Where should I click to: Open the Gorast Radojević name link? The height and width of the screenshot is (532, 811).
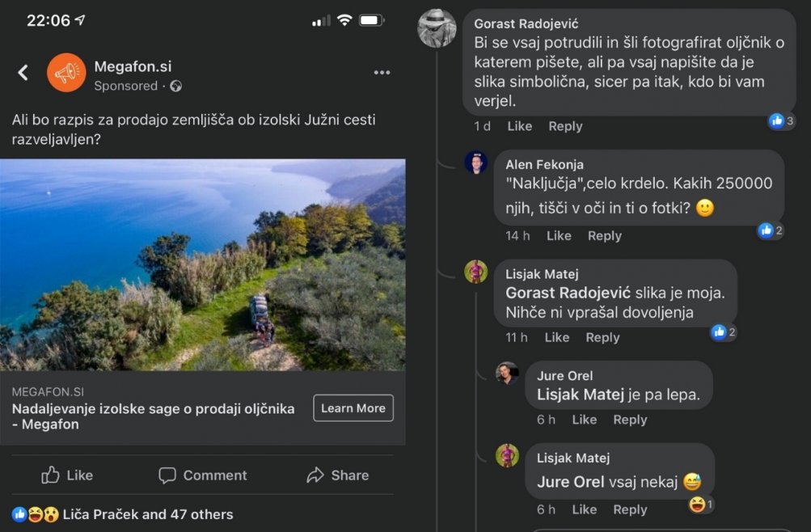click(526, 23)
